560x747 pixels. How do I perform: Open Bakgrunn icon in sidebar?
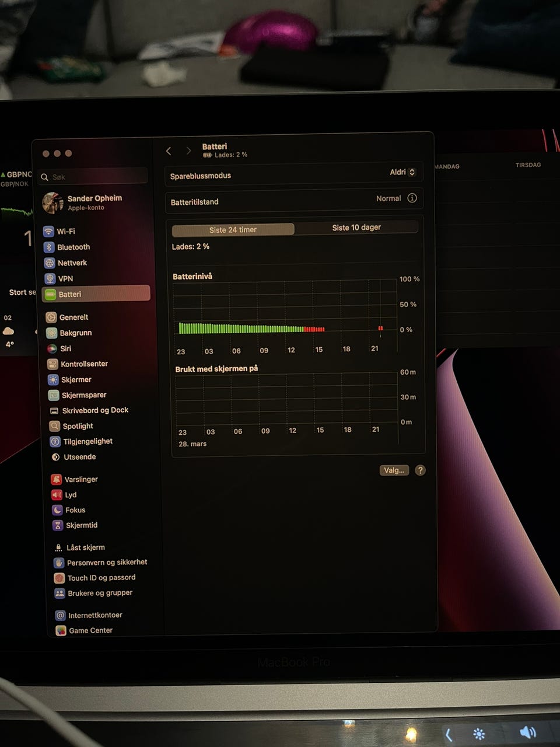[52, 333]
